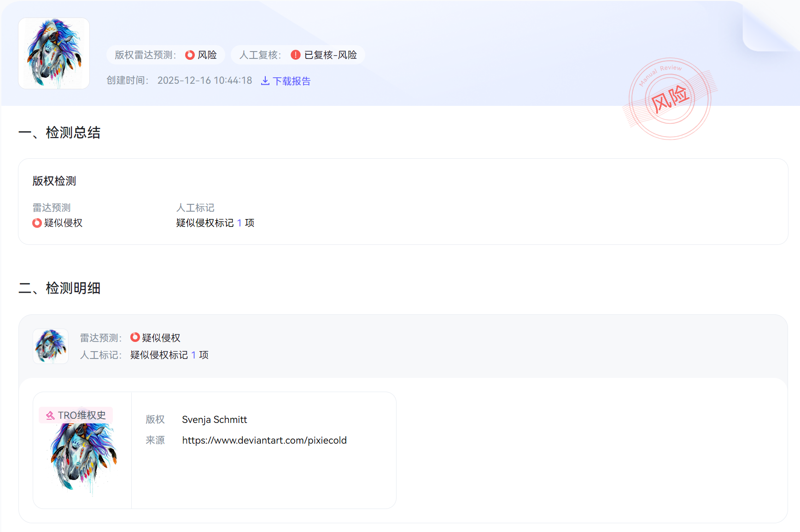
Task: Click the creation time 2025-12-16 10:44:18
Action: coord(205,81)
